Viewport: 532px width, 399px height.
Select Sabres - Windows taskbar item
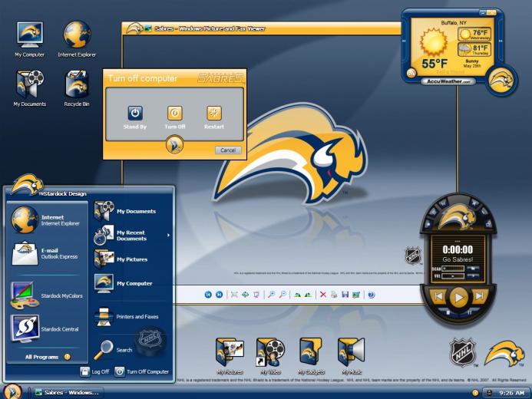tap(68, 393)
